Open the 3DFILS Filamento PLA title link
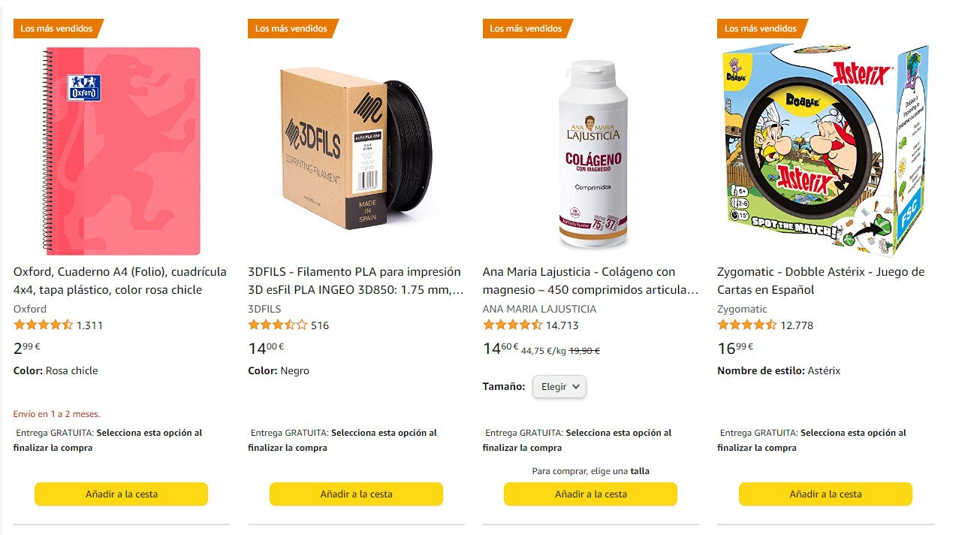The height and width of the screenshot is (535, 980). coord(356,281)
